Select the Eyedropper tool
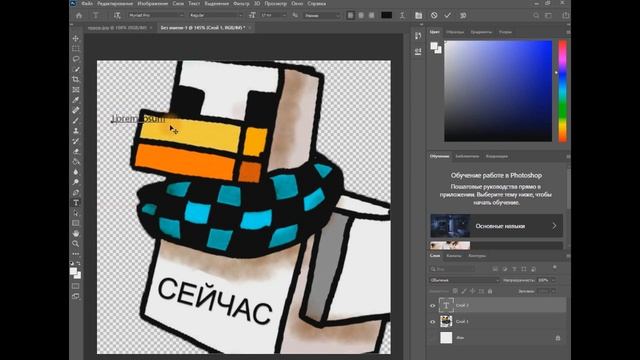Screen dimensions: 640x360 [76, 100]
